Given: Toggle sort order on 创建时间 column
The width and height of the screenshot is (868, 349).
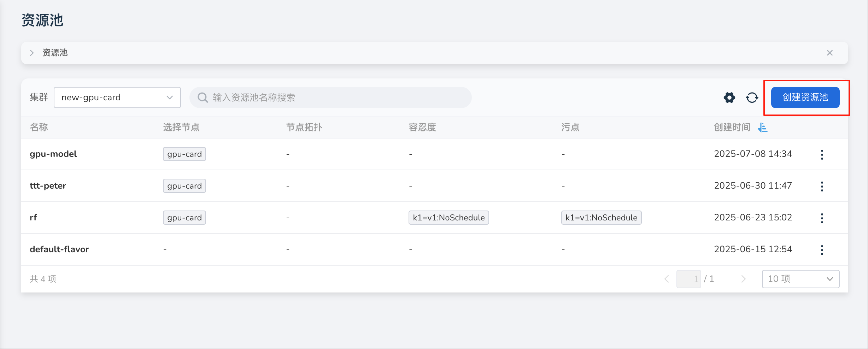Looking at the screenshot, I should (762, 128).
